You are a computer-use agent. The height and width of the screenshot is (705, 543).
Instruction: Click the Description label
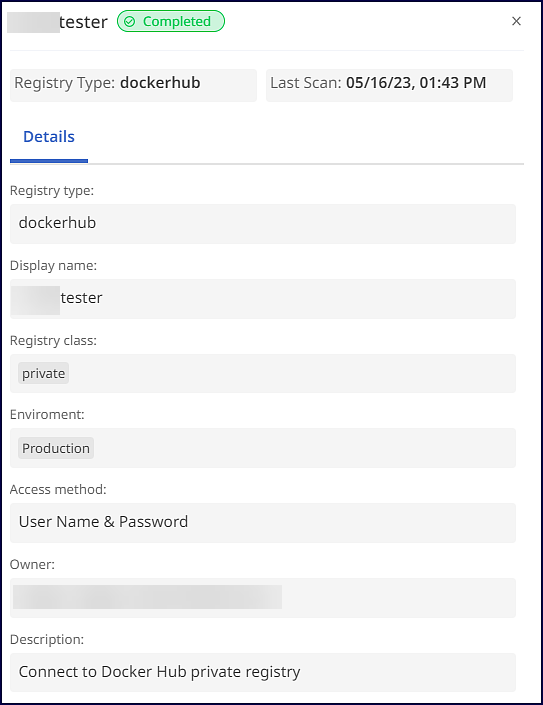coord(47,639)
